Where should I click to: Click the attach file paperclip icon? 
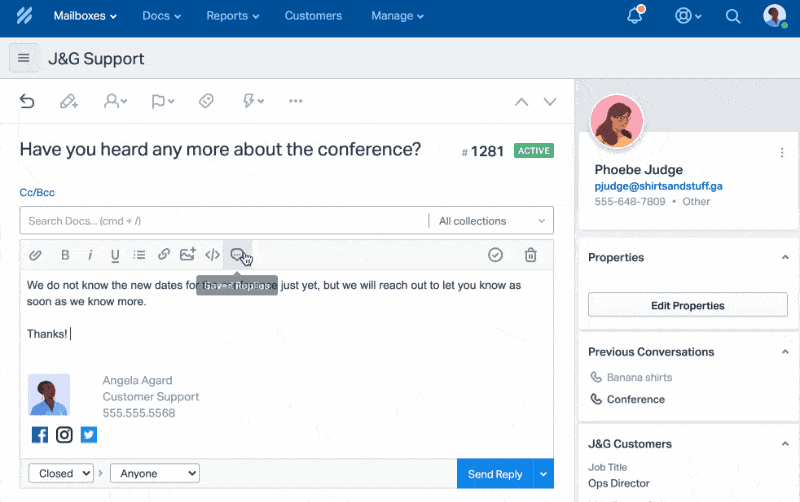coord(35,255)
